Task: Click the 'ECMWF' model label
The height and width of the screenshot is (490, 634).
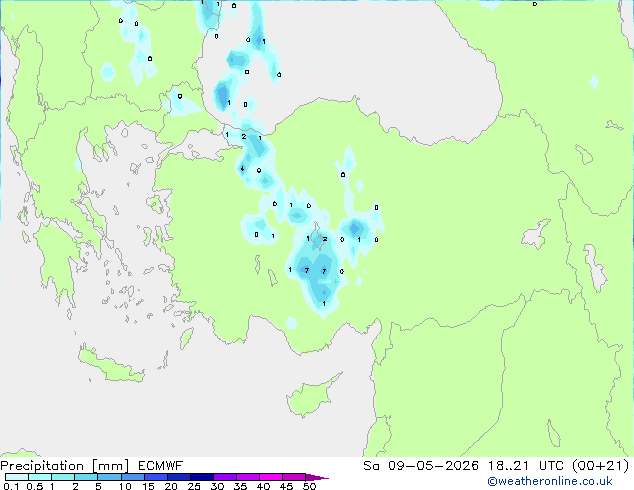Action: [161, 466]
